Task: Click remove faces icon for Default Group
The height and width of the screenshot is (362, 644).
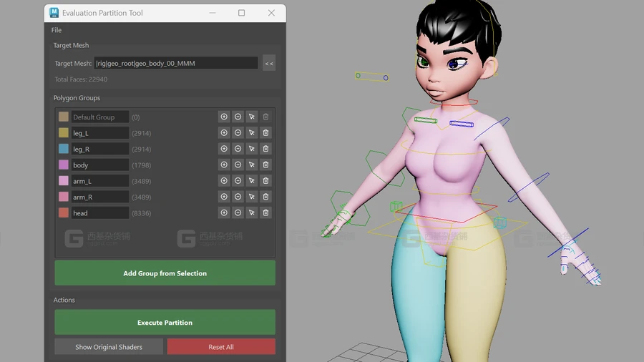Action: pyautogui.click(x=238, y=117)
